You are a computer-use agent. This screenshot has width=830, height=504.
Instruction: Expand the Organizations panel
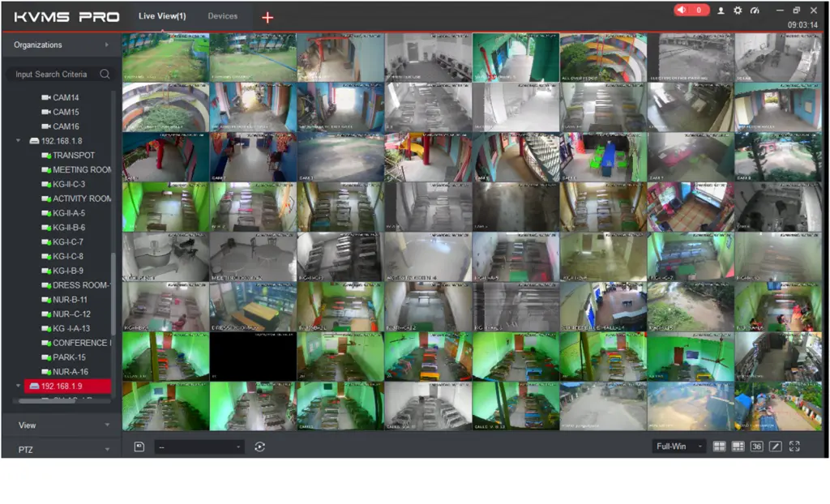coord(62,45)
